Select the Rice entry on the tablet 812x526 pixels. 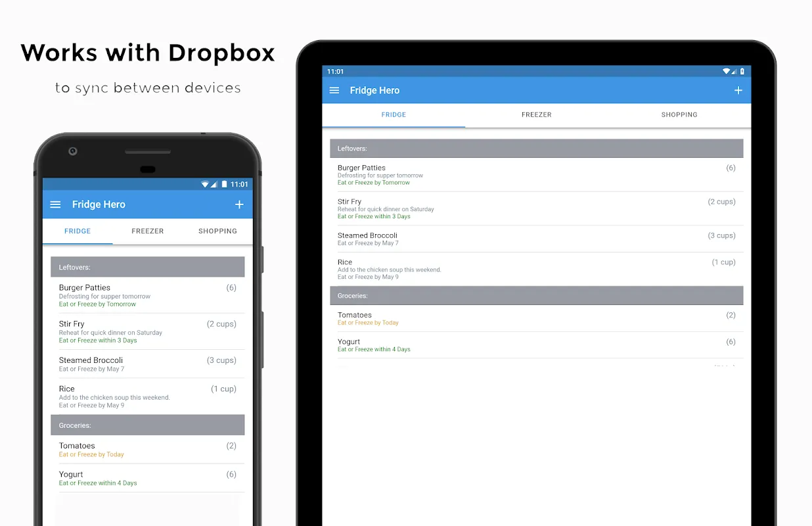[x=536, y=269]
